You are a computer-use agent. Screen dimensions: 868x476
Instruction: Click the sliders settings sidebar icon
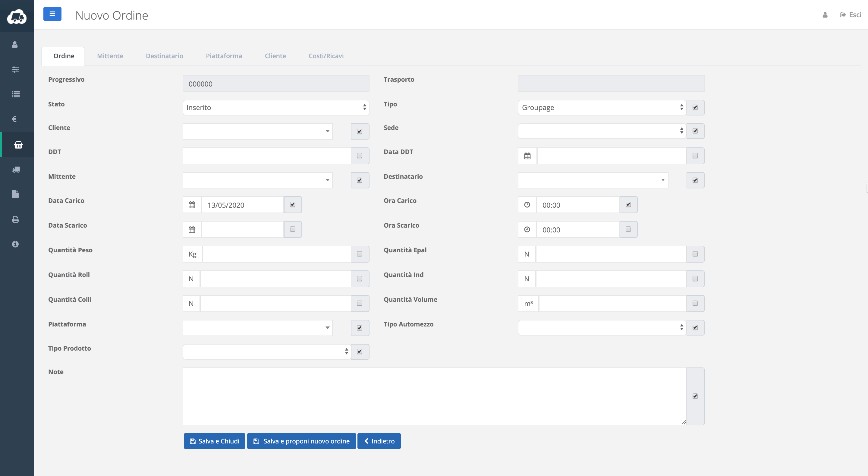pos(15,69)
